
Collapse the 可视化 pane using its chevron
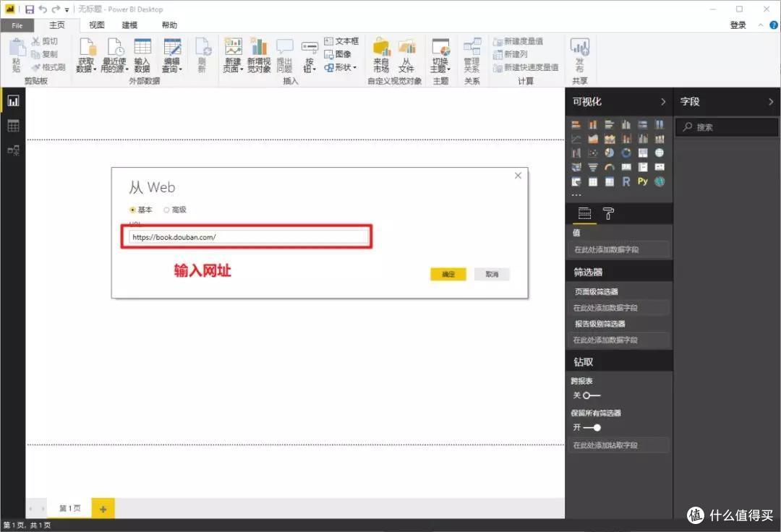pyautogui.click(x=663, y=102)
